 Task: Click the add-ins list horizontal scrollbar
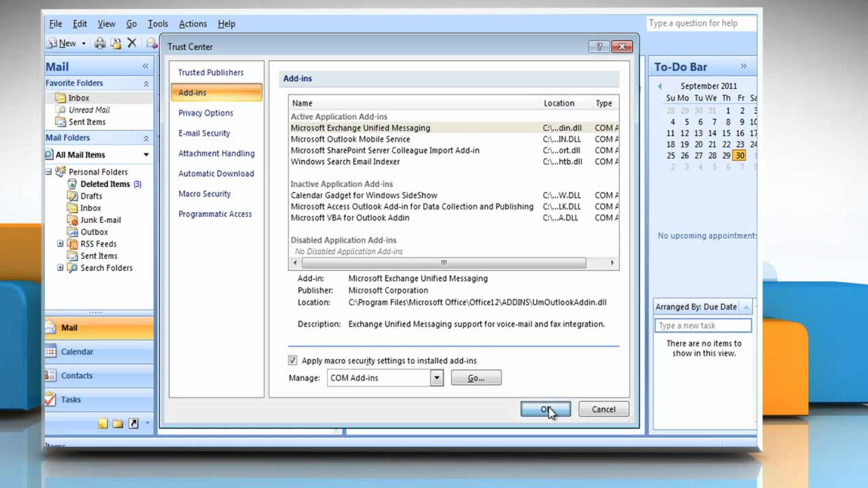[444, 263]
